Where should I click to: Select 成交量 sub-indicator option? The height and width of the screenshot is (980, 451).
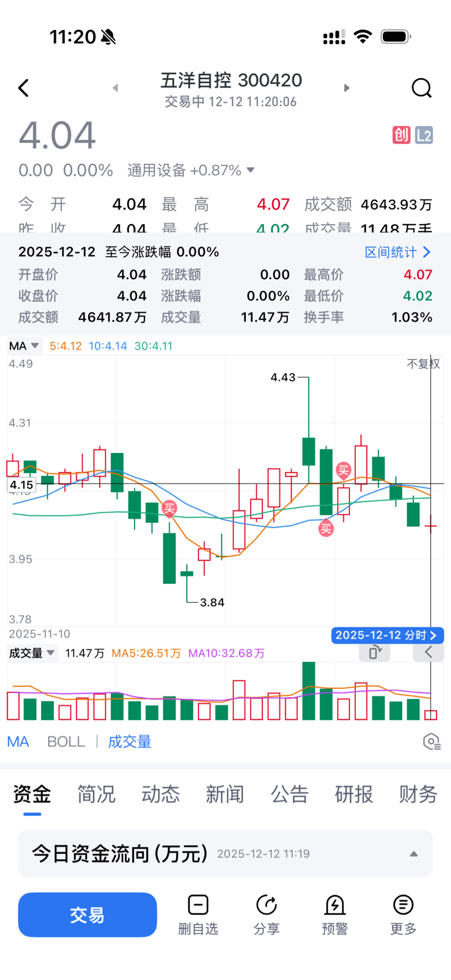coord(130,742)
